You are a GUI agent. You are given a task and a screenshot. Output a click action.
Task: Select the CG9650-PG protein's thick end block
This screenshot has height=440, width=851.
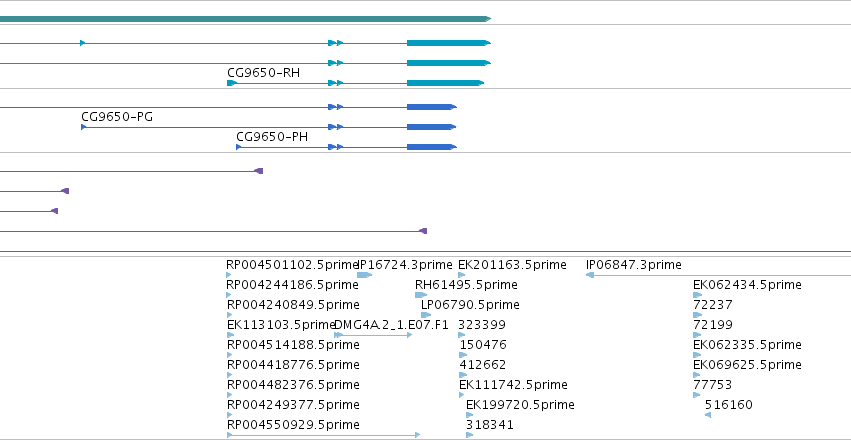(431, 127)
